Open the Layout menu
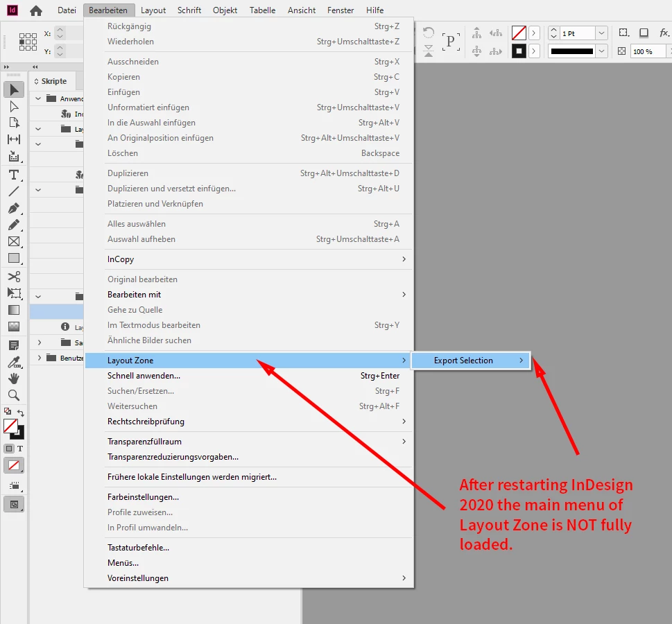 (153, 10)
